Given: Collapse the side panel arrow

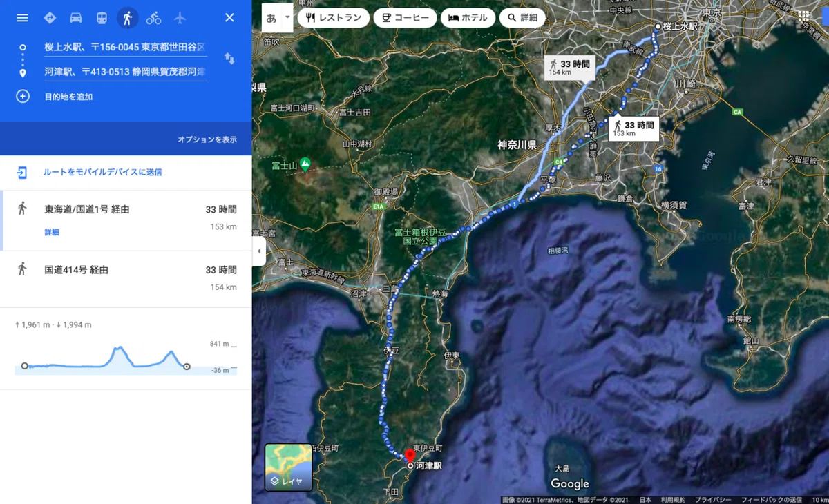Looking at the screenshot, I should 259,251.
